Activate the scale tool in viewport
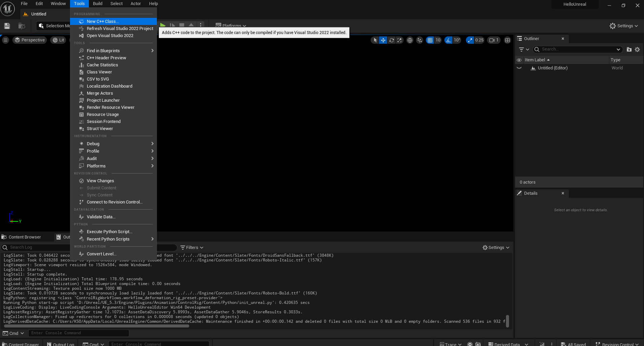This screenshot has height=346, width=644. tap(400, 40)
